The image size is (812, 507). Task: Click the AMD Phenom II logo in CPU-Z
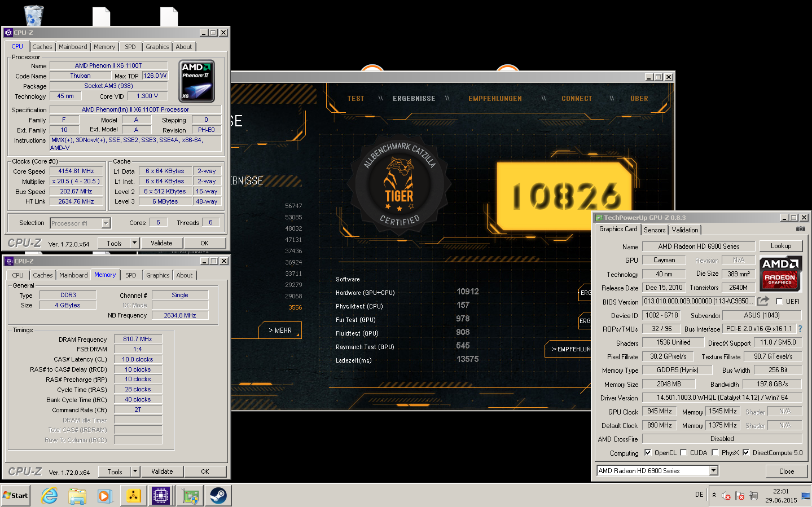pos(197,81)
